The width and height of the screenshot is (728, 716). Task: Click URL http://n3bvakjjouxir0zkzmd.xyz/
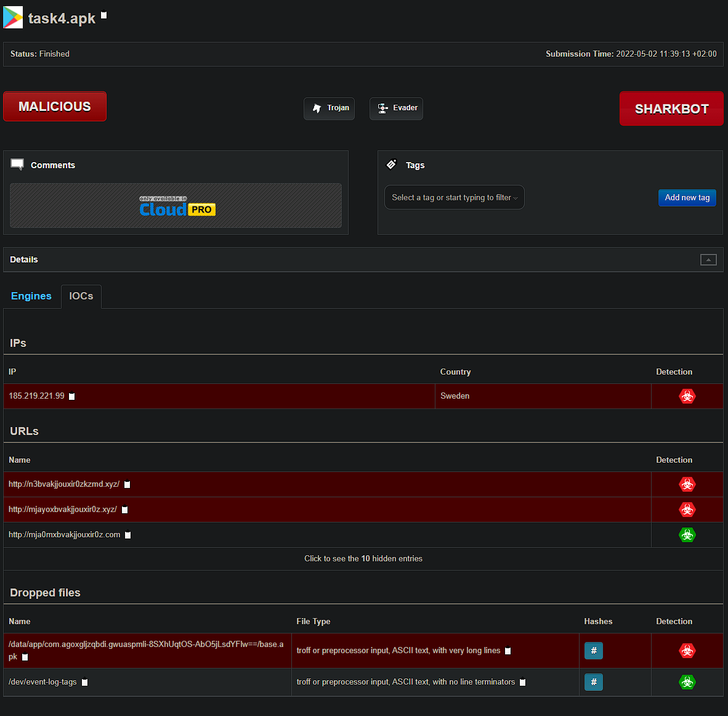point(64,484)
